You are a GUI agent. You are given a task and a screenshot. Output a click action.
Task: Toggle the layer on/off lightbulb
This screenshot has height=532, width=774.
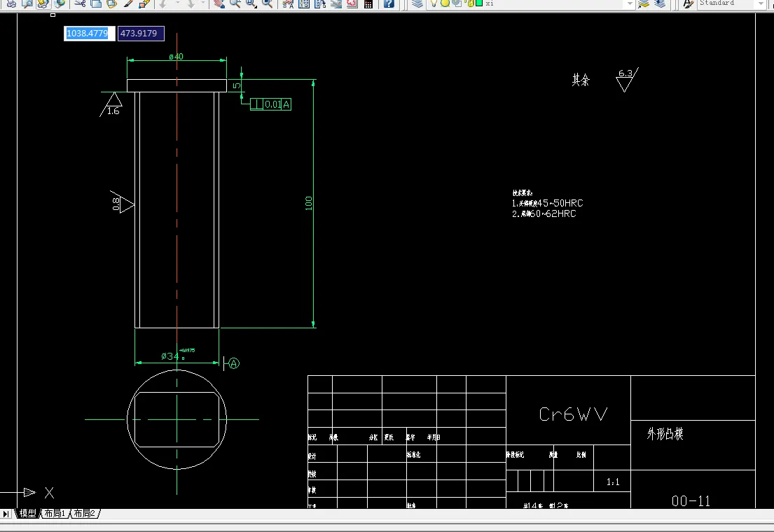point(434,3)
